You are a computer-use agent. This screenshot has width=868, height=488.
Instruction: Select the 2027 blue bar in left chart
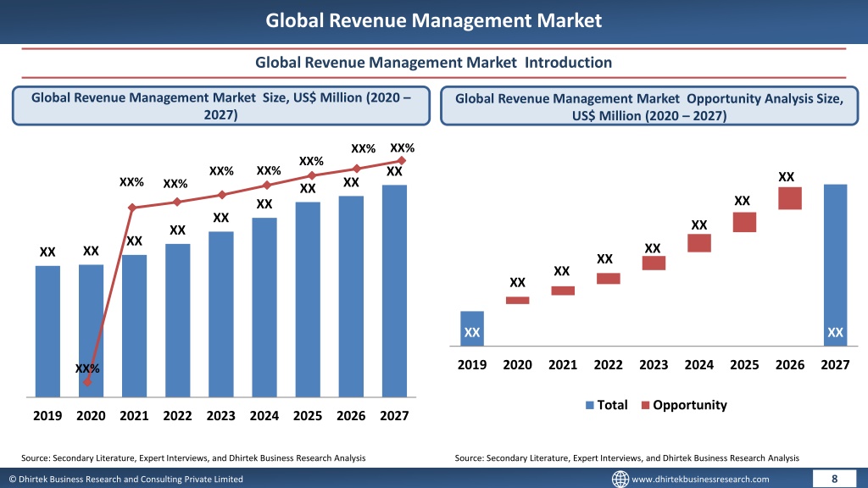[x=394, y=291]
